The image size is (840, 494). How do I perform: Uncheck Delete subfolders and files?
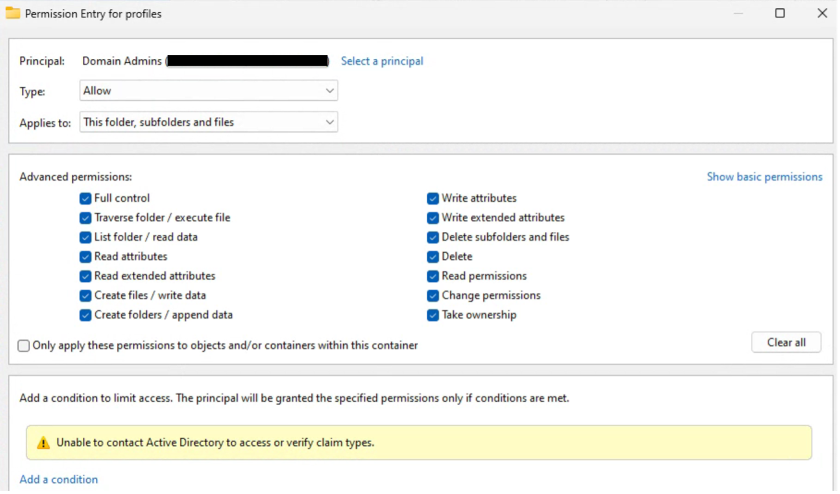click(433, 237)
